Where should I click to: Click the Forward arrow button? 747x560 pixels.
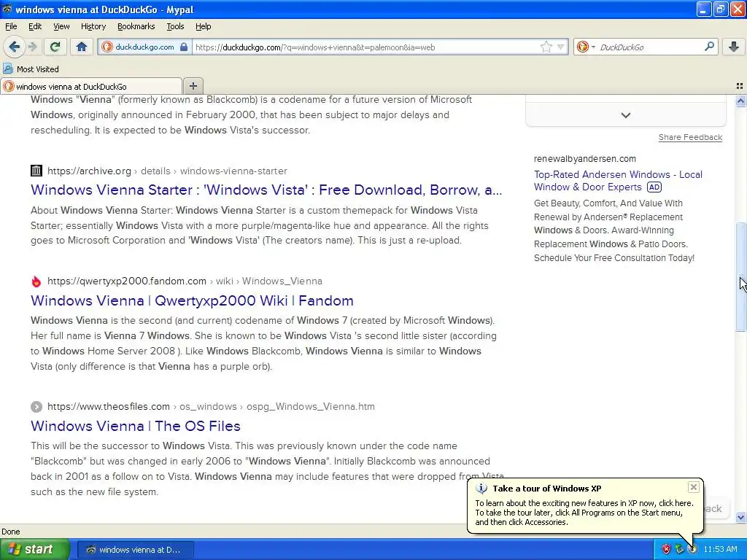coord(32,47)
